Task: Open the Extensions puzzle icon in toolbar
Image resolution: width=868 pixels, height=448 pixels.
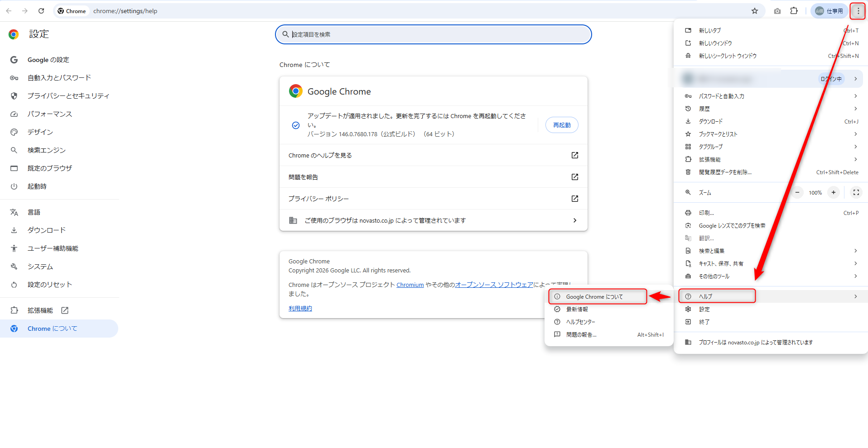Action: coord(794,11)
